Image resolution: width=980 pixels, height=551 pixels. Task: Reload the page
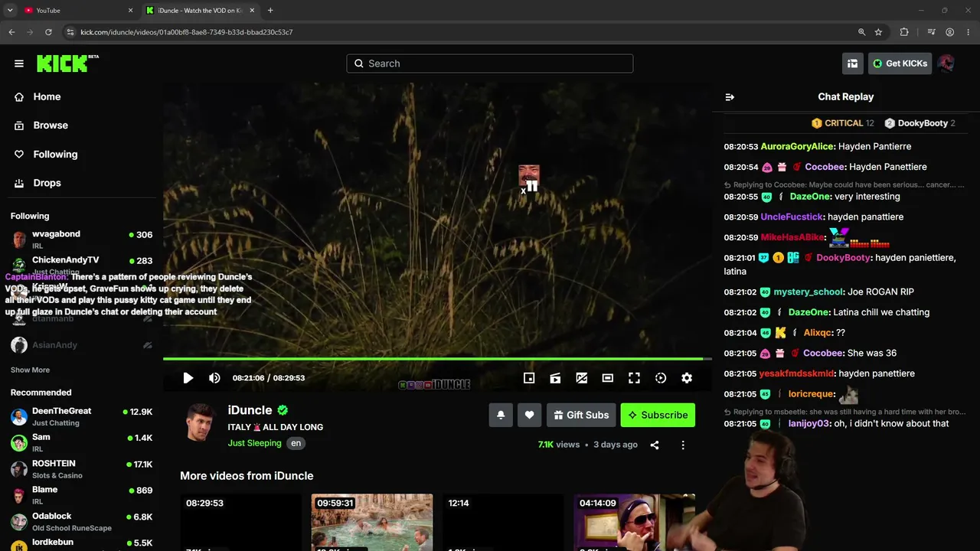(48, 32)
